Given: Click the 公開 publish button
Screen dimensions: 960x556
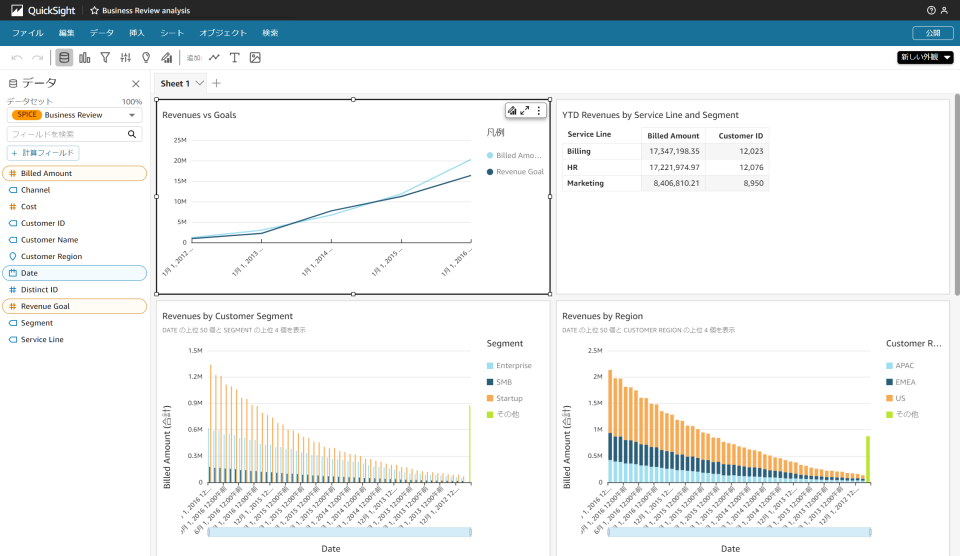Looking at the screenshot, I should click(932, 33).
